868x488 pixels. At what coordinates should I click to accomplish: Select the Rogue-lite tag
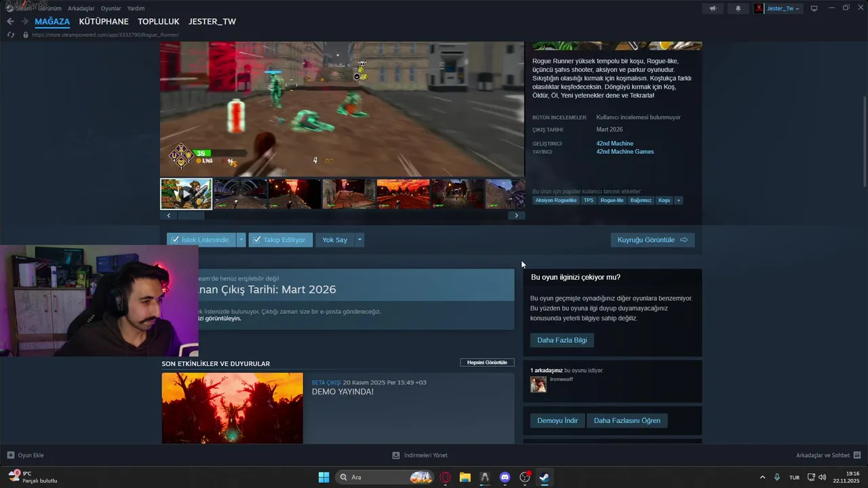(x=612, y=201)
